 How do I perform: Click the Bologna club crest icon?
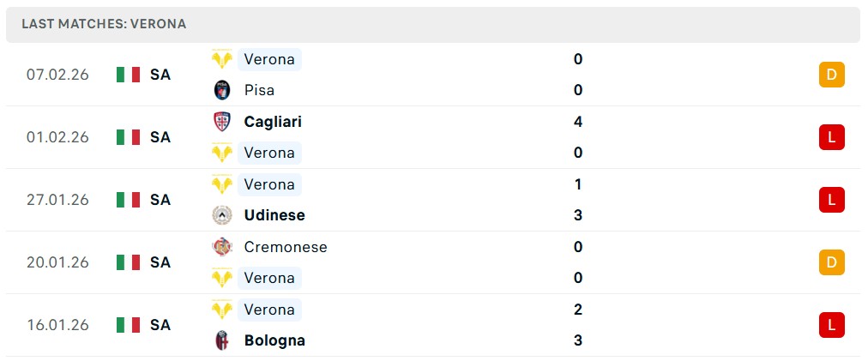click(x=222, y=340)
